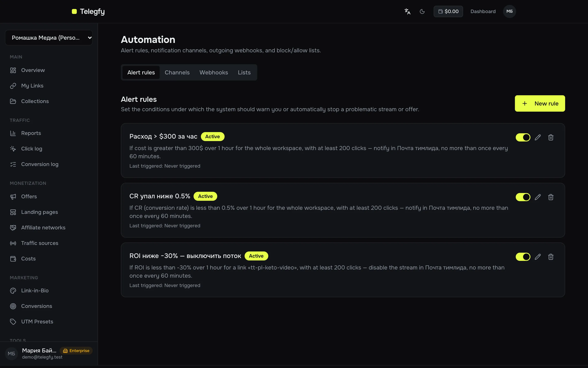This screenshot has width=588, height=368.
Task: Click Active badge on Расход rule
Action: pyautogui.click(x=212, y=137)
